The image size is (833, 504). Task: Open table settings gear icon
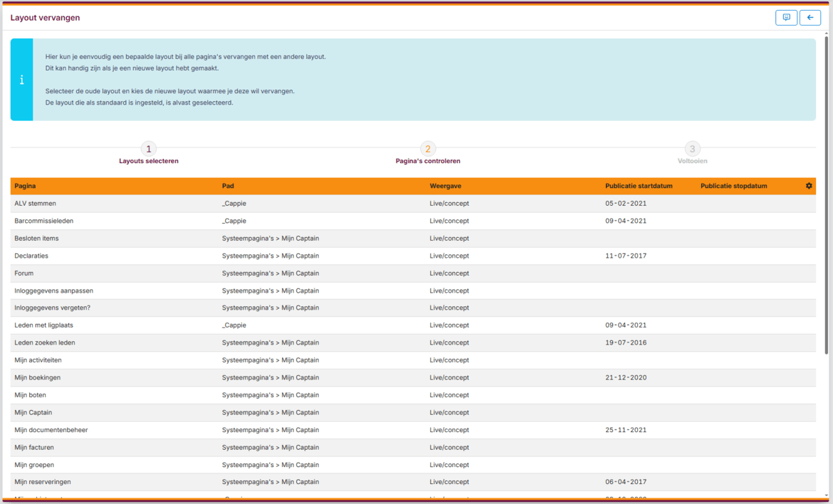coord(809,186)
